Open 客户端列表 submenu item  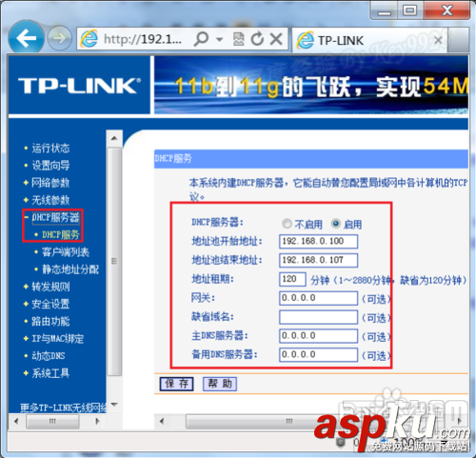(66, 252)
